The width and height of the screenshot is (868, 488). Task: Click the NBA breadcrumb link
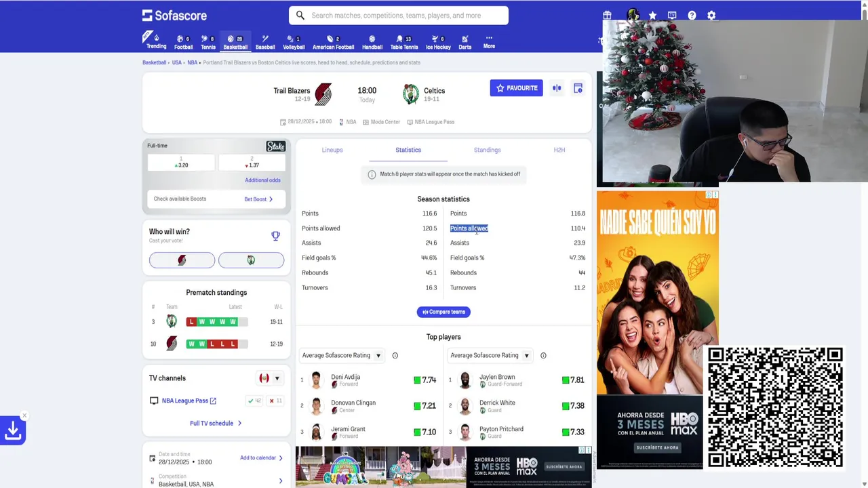pyautogui.click(x=193, y=62)
